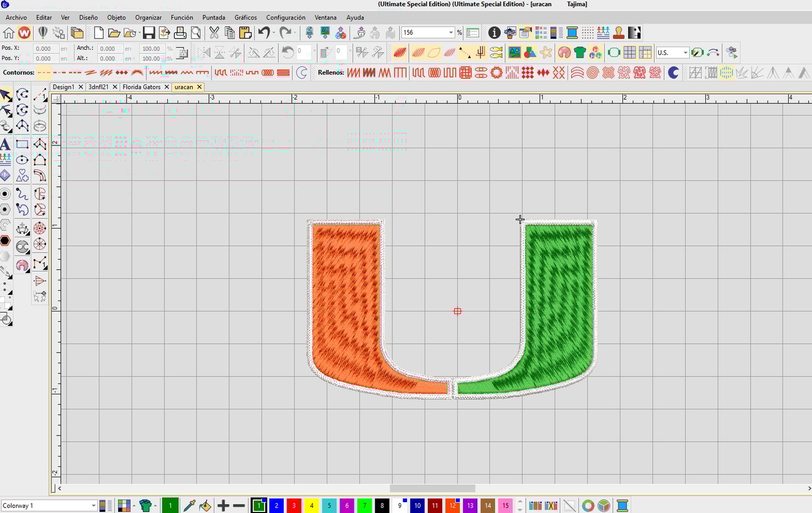Open the Puntada menu
The height and width of the screenshot is (513, 812).
[x=214, y=17]
